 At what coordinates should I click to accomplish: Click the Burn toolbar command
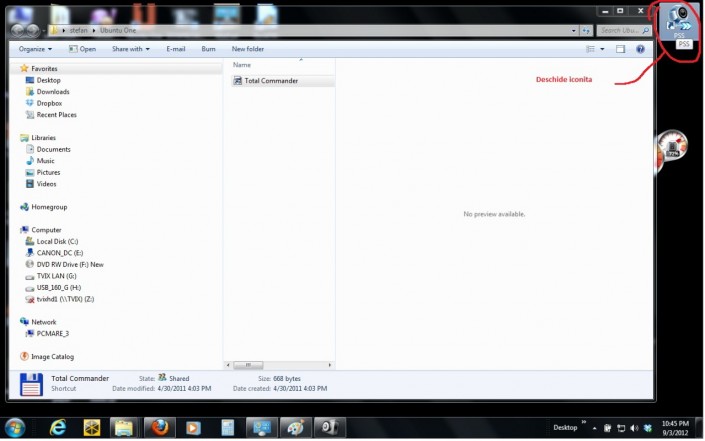(208, 48)
